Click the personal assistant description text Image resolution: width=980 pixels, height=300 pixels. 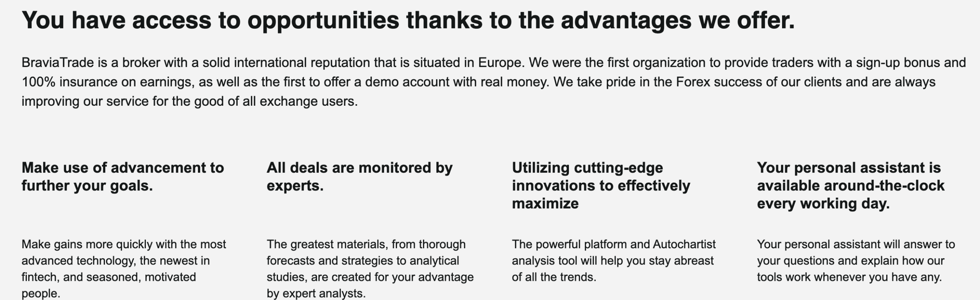(856, 261)
